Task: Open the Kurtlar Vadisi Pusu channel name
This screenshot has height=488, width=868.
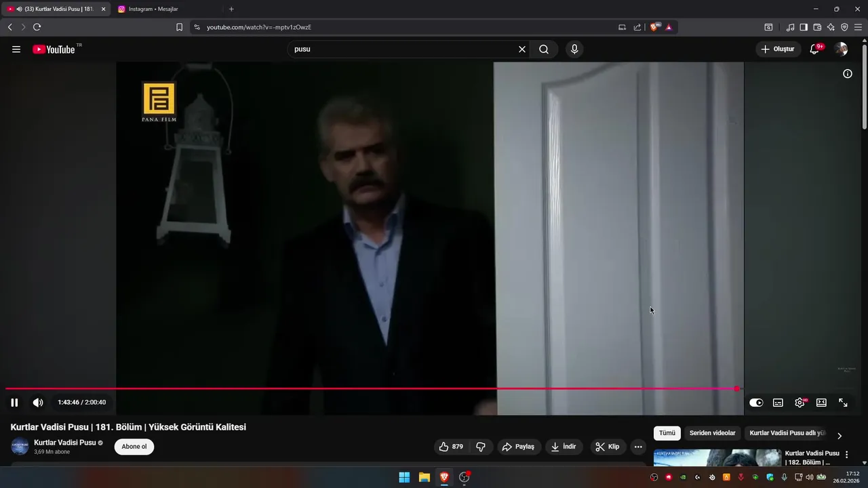Action: (65, 443)
